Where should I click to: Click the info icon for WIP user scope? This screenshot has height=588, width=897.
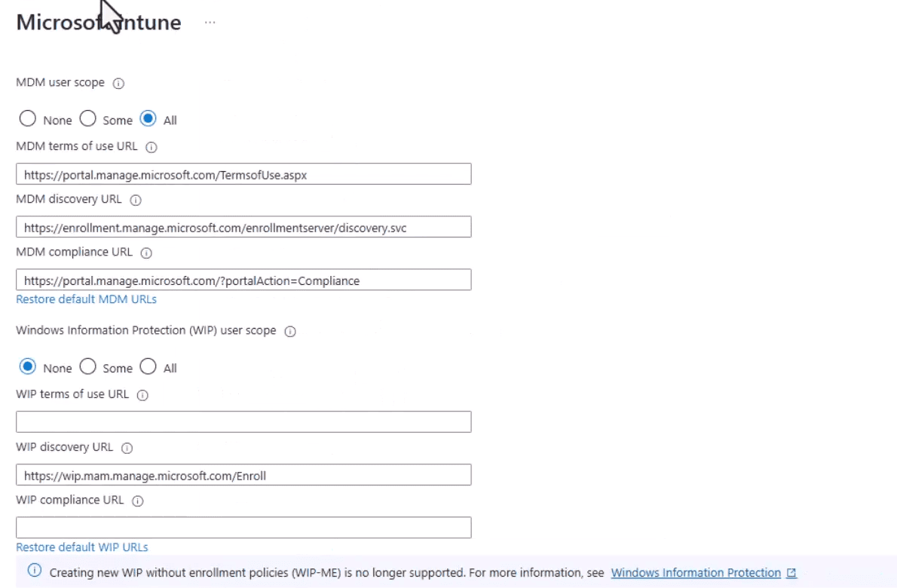pos(290,331)
